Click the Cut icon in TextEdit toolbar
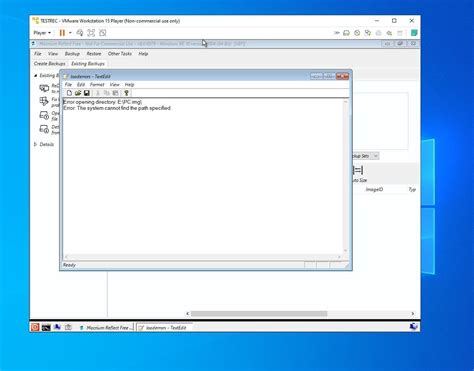 [98, 93]
